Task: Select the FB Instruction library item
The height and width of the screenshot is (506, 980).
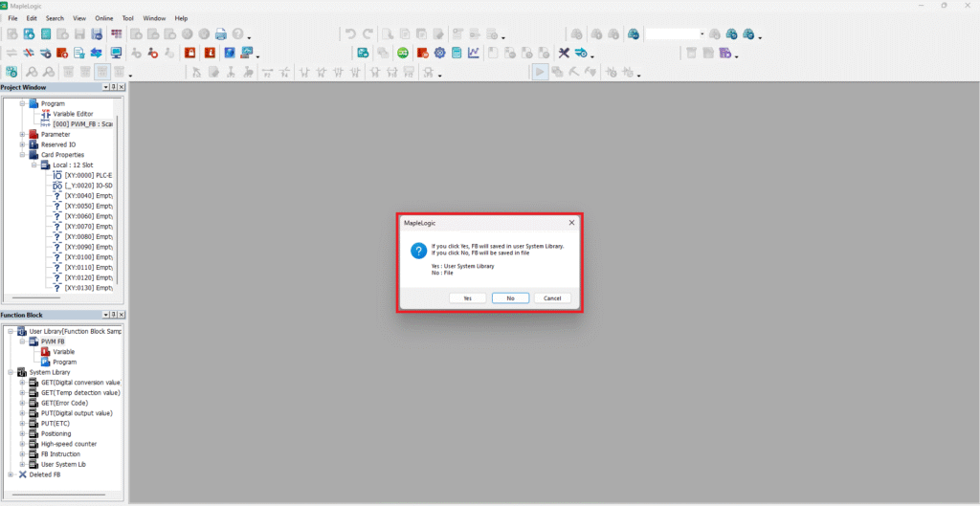Action: point(60,454)
